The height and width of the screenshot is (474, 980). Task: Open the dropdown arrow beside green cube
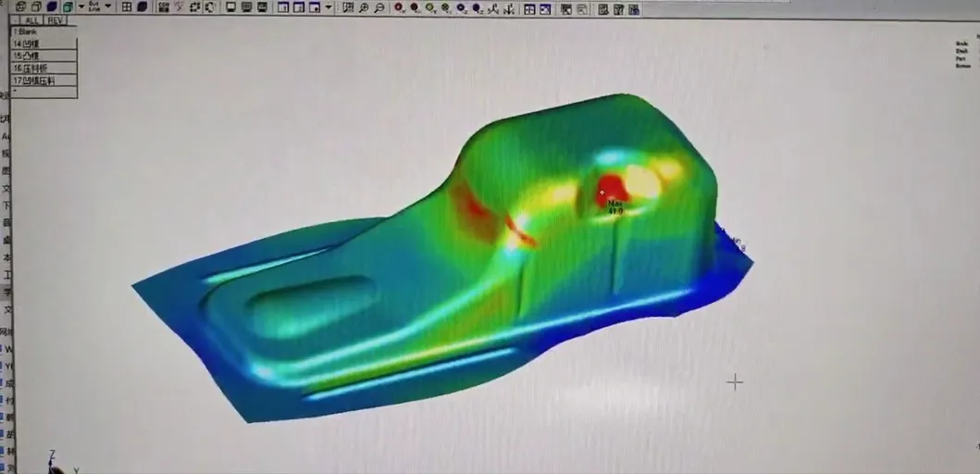coord(81,6)
